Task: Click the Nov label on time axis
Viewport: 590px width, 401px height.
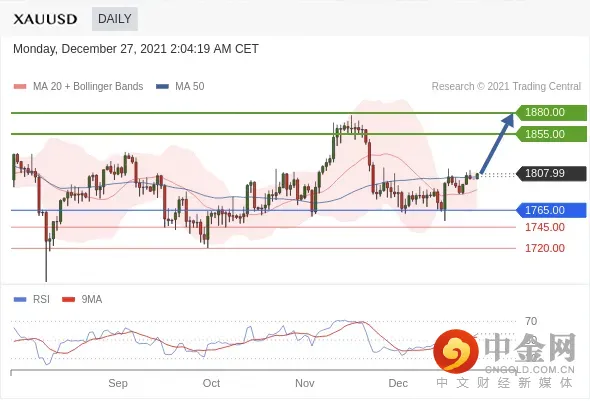Action: tap(304, 383)
